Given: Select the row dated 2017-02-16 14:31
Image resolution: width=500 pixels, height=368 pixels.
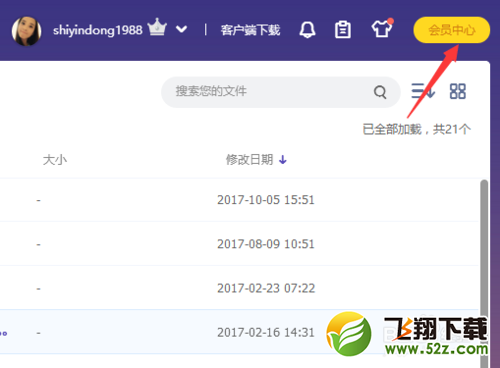Looking at the screenshot, I should click(239, 332).
